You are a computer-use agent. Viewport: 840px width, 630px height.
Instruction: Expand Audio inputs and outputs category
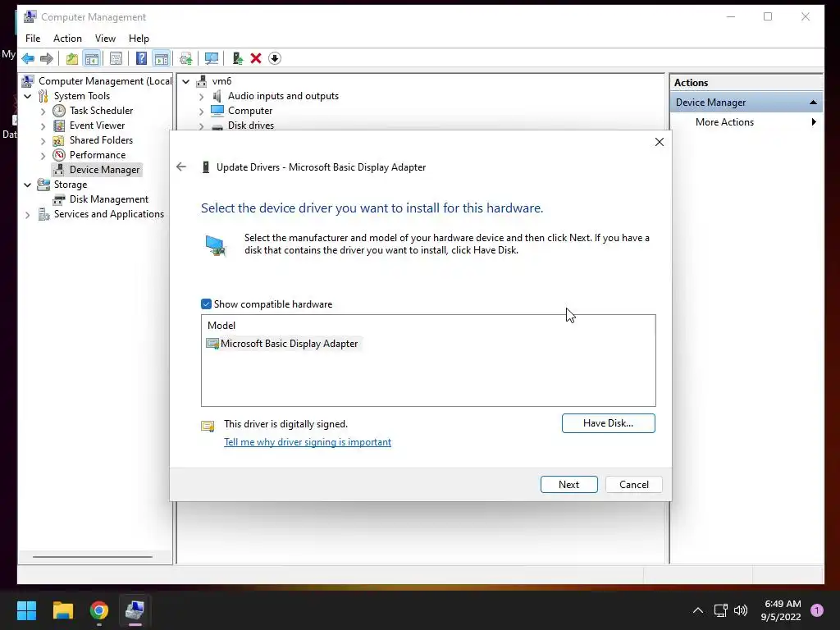202,97
